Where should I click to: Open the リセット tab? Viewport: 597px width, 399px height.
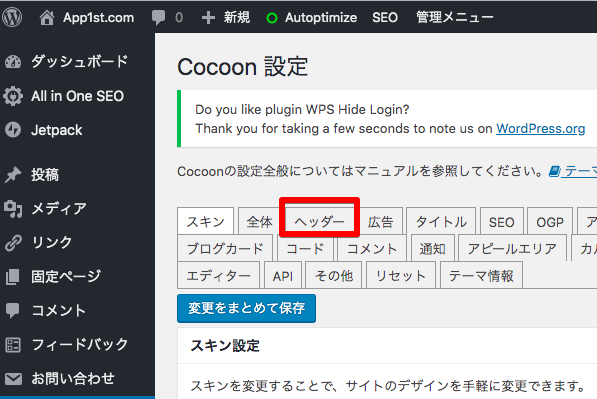point(401,276)
